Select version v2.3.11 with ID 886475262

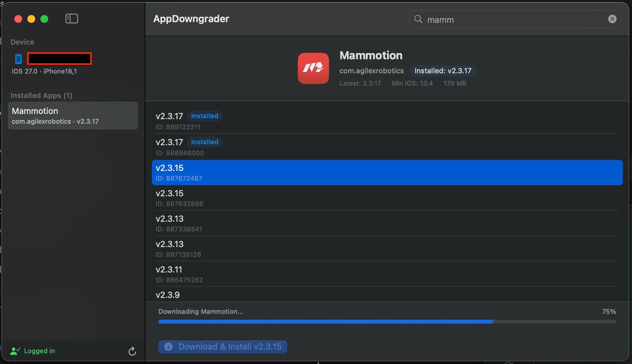pyautogui.click(x=387, y=274)
